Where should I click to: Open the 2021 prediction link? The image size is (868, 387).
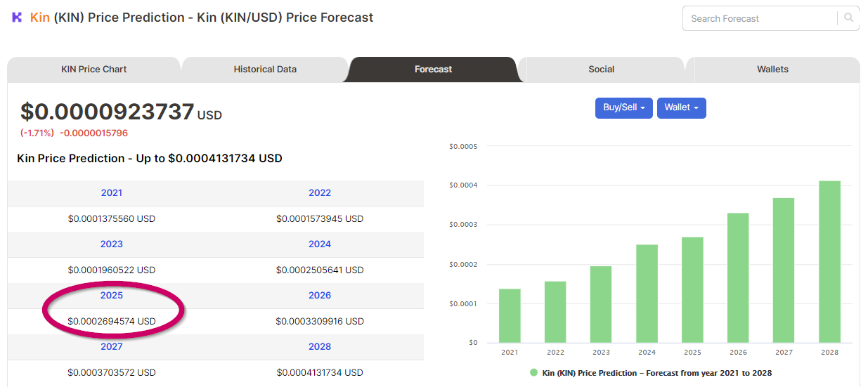point(112,192)
